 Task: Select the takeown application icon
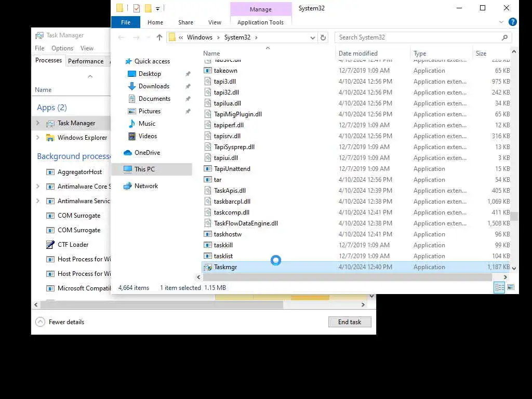tap(208, 71)
